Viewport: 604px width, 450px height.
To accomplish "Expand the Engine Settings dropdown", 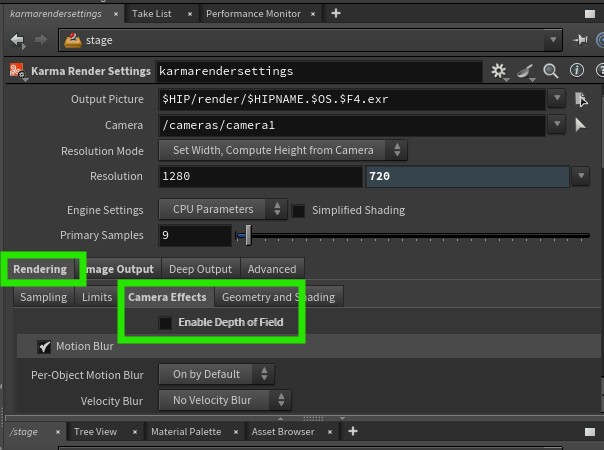I will point(223,210).
